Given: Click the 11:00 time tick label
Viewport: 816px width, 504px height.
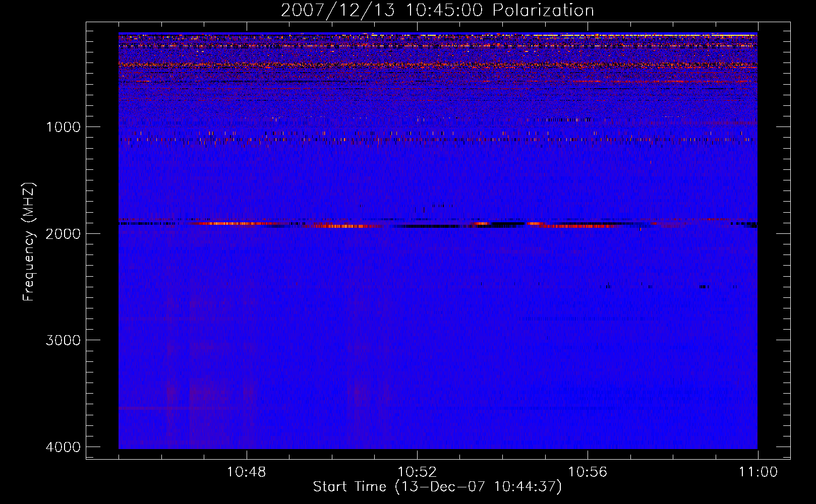Looking at the screenshot, I should [758, 472].
